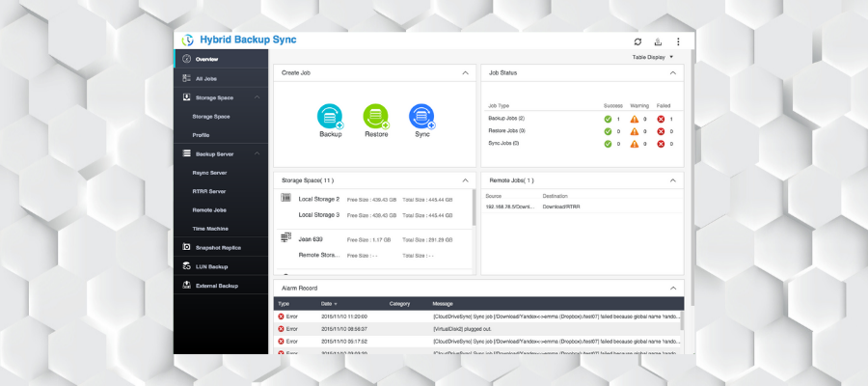Screen dimensions: 868x386
Task: Click the error icon for 2015/11/10 08:56:37 alarm
Action: click(282, 329)
